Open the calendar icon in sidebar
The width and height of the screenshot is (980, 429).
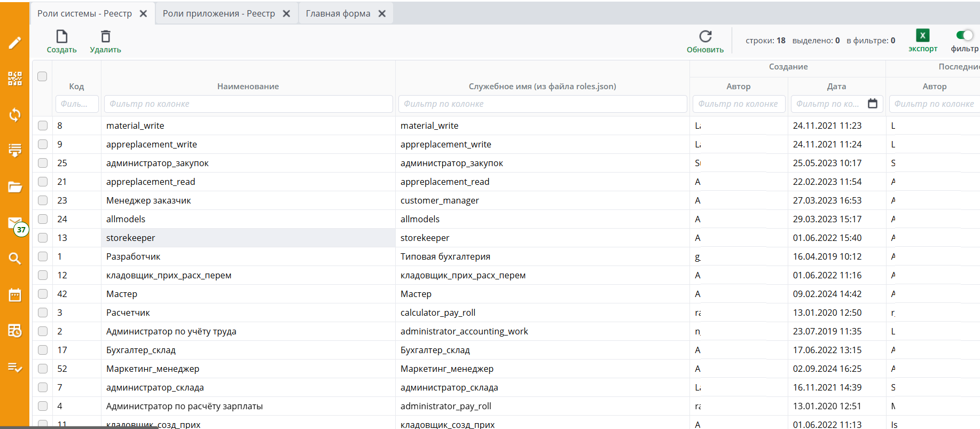pos(15,295)
